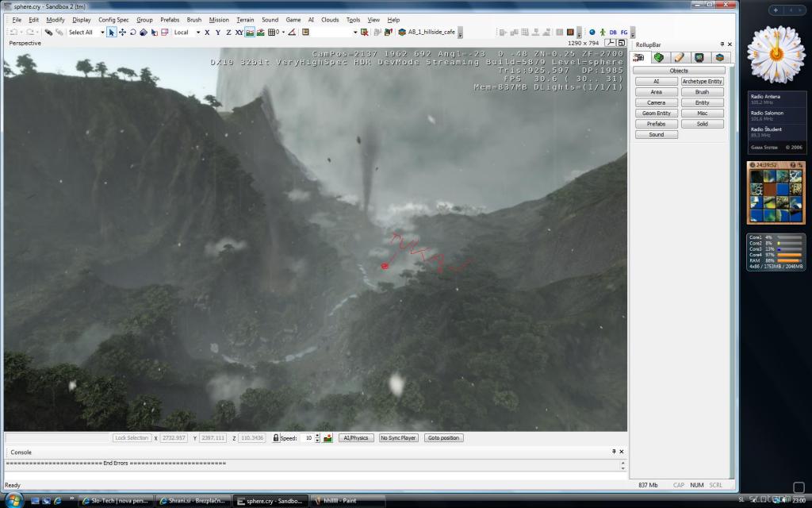812x508 pixels.
Task: Click the Brush object button
Action: 703,92
